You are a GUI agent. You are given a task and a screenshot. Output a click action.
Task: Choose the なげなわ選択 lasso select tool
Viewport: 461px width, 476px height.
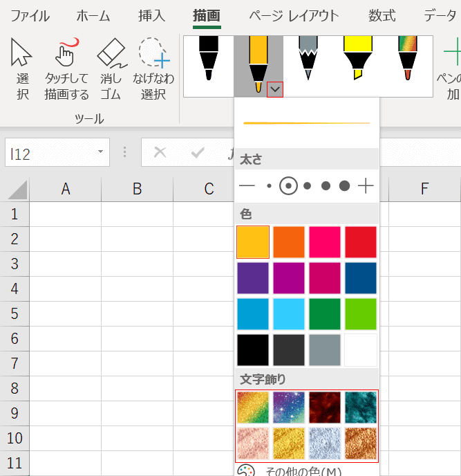pos(153,69)
